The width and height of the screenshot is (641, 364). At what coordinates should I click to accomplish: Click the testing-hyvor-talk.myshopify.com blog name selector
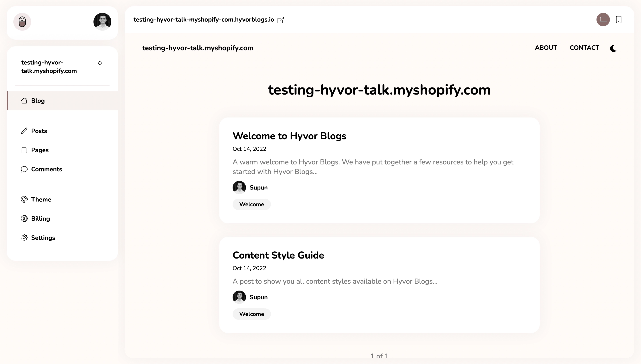(x=62, y=67)
